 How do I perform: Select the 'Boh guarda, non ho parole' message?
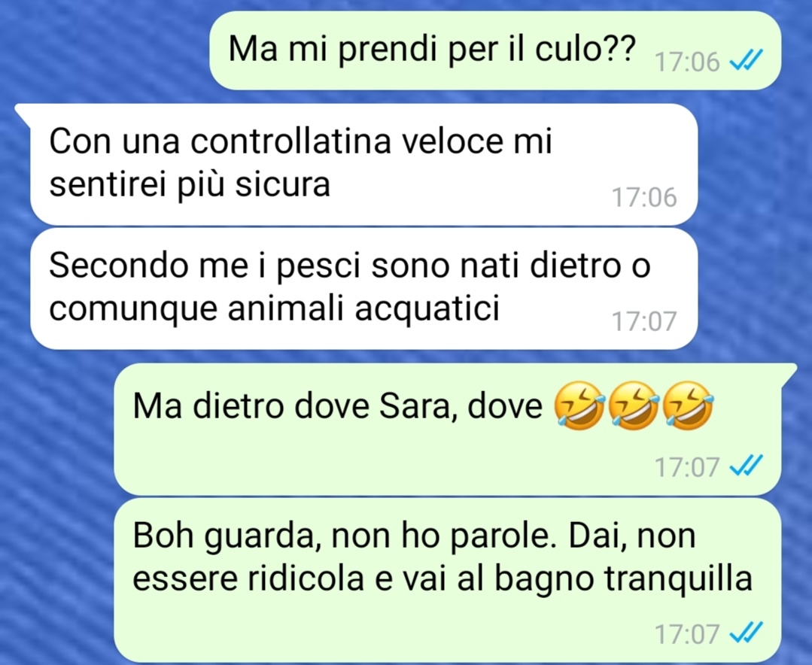tap(448, 579)
